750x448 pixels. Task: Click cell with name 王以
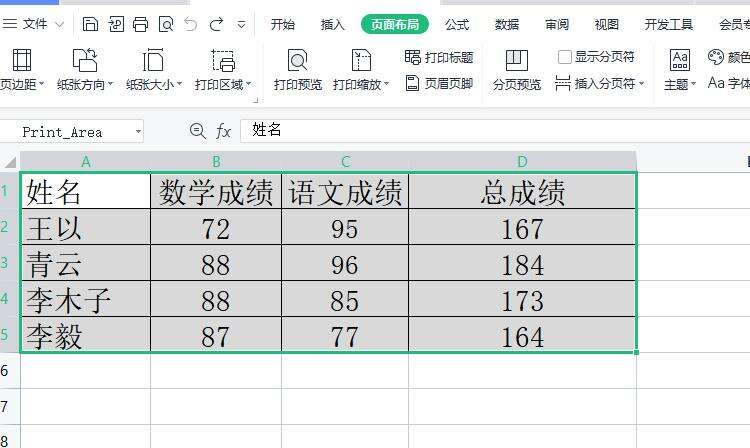click(x=86, y=227)
